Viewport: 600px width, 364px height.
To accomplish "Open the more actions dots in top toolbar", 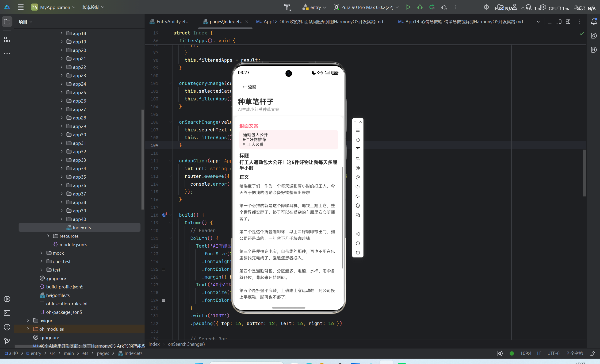I will [456, 7].
